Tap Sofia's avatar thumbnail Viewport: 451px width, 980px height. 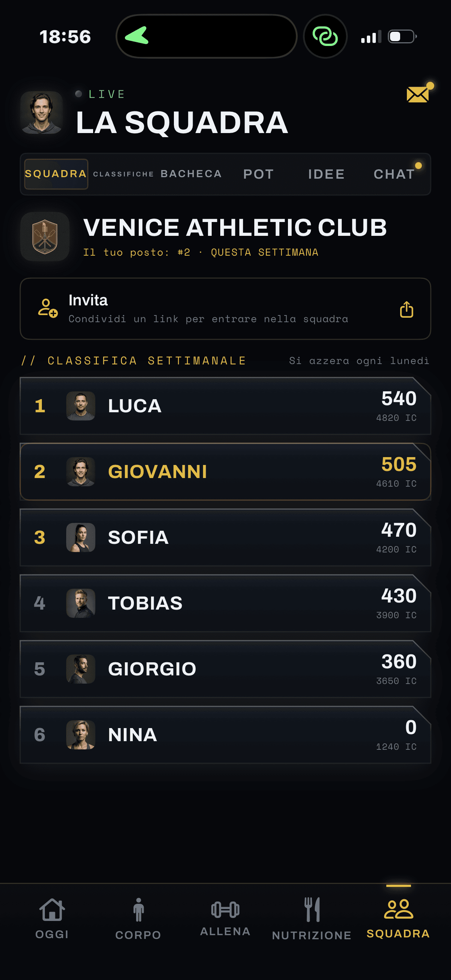(81, 537)
